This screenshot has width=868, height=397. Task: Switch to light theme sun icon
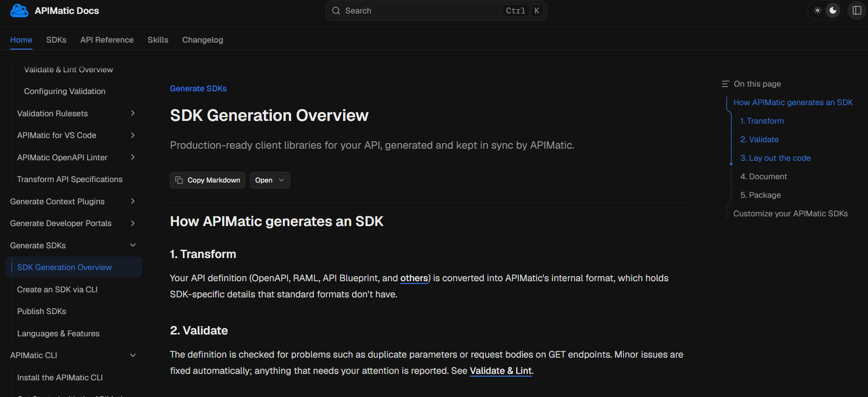[x=818, y=10]
